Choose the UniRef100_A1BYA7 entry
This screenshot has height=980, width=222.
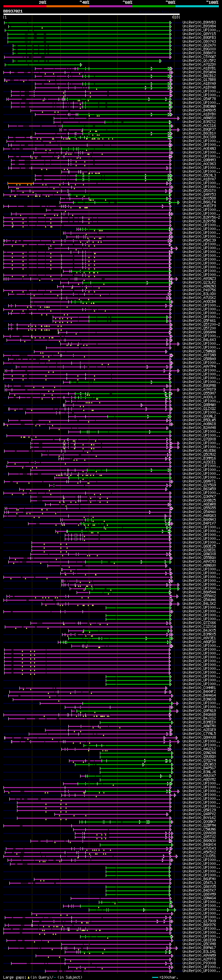pyautogui.click(x=199, y=179)
